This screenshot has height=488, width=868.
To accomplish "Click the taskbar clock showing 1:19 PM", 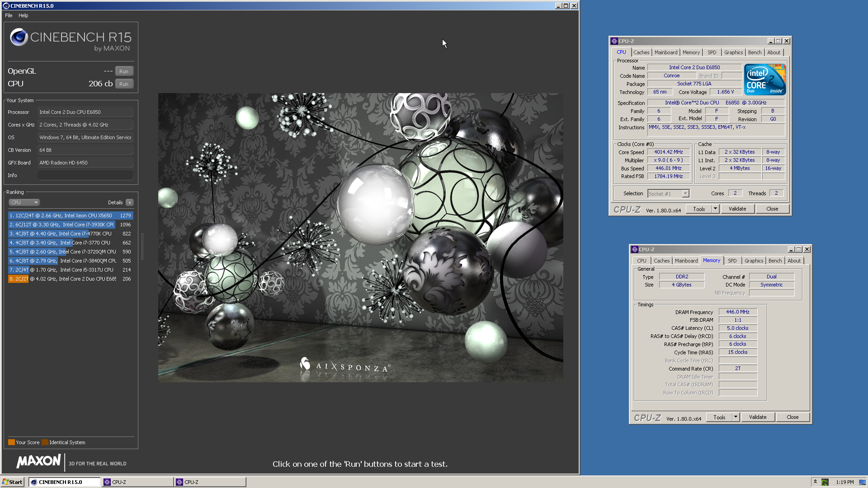I will coord(845,482).
